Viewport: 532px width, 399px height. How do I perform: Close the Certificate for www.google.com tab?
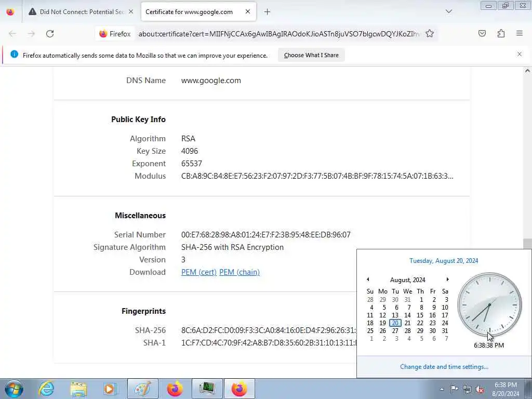248,11
